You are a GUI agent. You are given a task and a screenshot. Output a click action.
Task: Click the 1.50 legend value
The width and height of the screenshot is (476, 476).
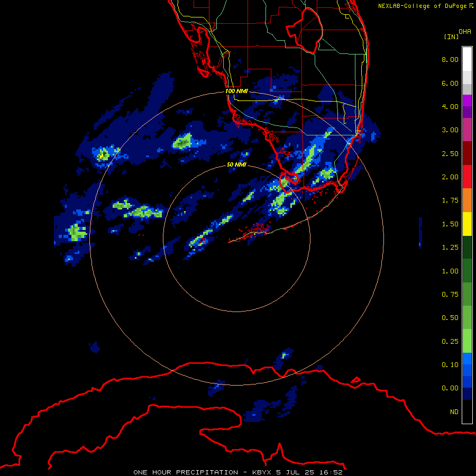(x=450, y=224)
